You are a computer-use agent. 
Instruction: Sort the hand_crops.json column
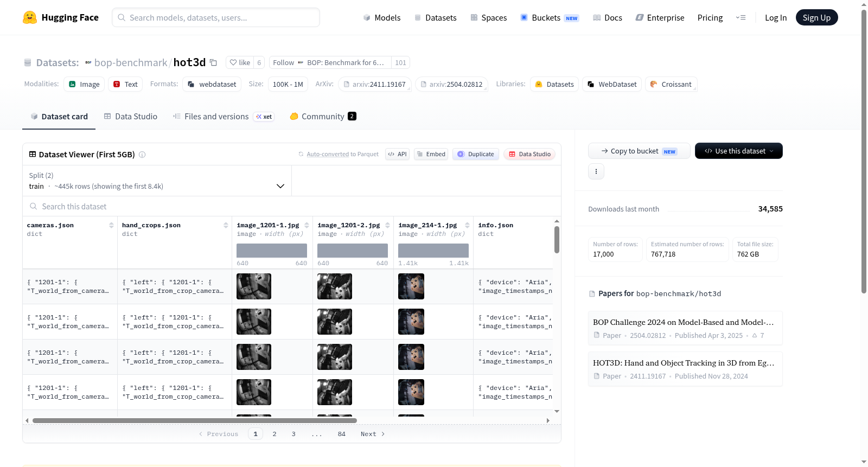226,225
